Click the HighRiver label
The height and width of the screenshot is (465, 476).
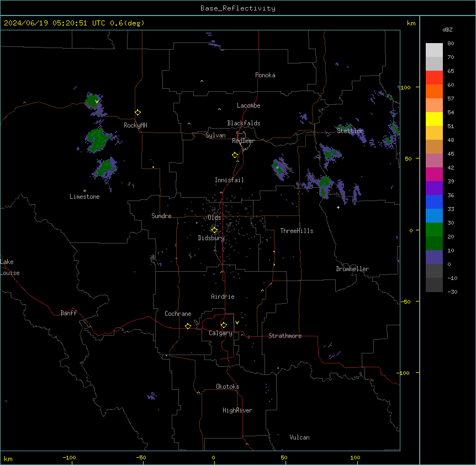(237, 410)
